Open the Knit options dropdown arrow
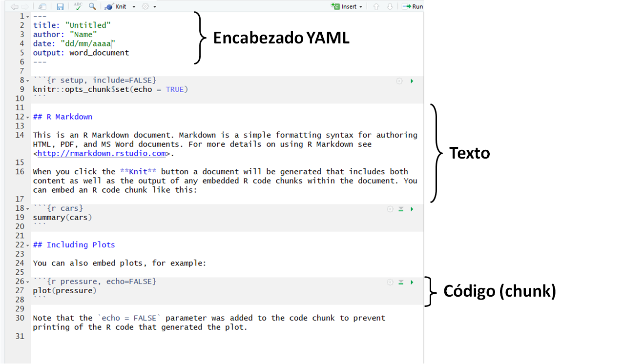Image resolution: width=644 pixels, height=364 pixels. [134, 7]
